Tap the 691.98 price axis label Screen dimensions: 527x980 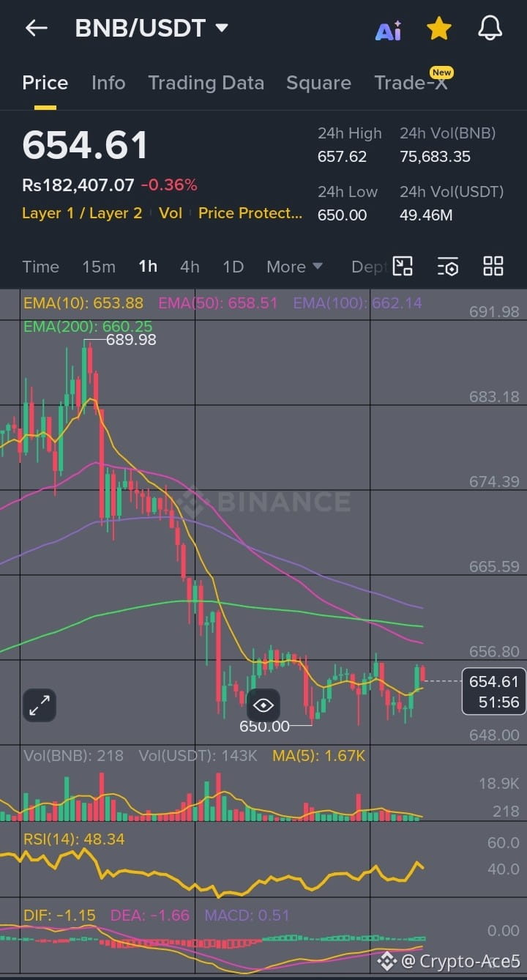tap(494, 311)
